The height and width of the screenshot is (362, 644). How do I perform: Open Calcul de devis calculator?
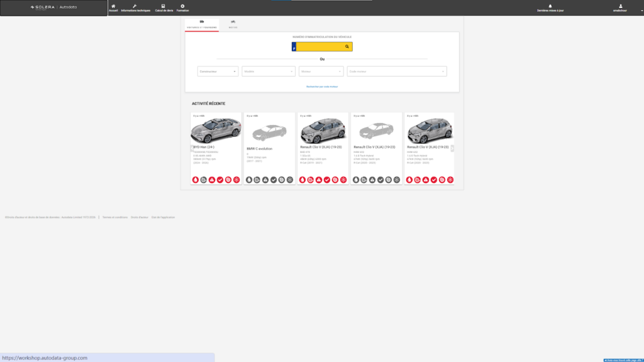click(x=164, y=8)
